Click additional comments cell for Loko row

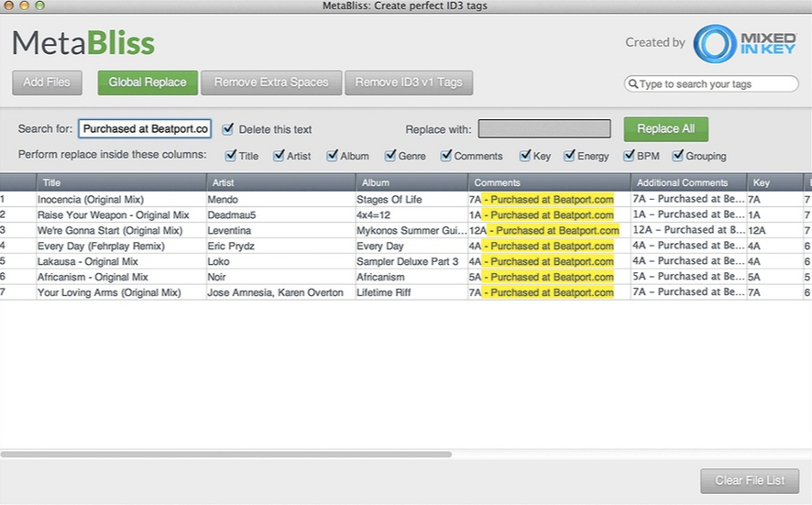(x=689, y=261)
